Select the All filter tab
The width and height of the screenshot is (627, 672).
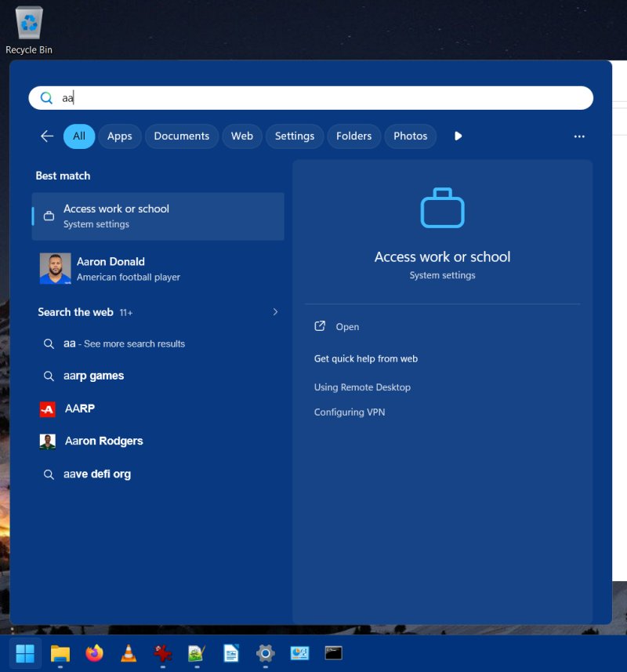click(x=79, y=136)
